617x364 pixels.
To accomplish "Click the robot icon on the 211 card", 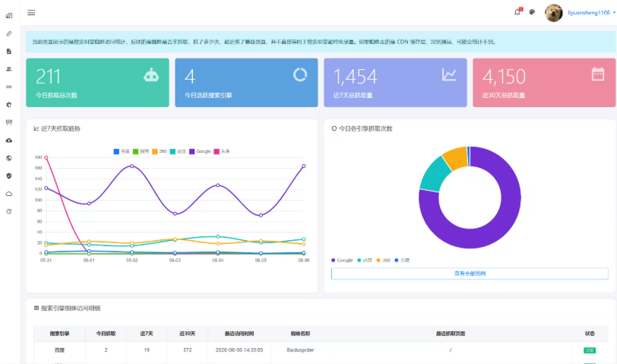I will click(x=151, y=74).
